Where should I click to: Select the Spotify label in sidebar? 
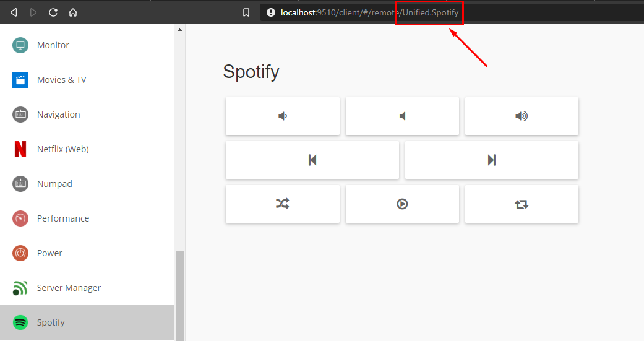coord(51,322)
